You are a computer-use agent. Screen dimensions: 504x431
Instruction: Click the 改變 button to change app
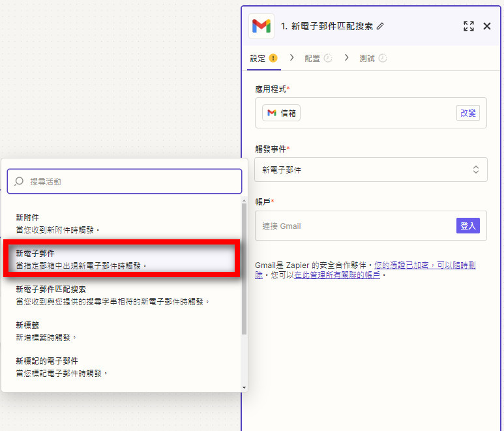click(x=468, y=113)
